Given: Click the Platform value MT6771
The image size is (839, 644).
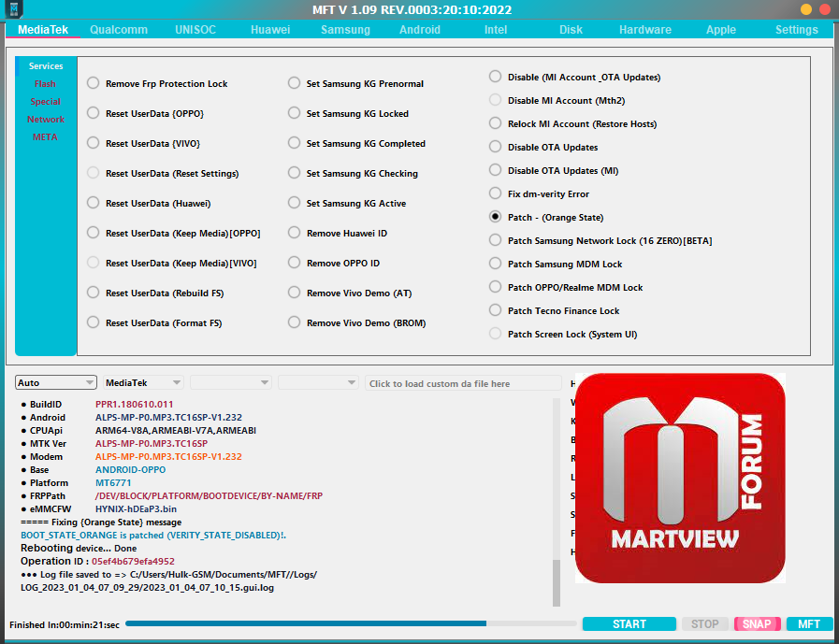Looking at the screenshot, I should [113, 483].
